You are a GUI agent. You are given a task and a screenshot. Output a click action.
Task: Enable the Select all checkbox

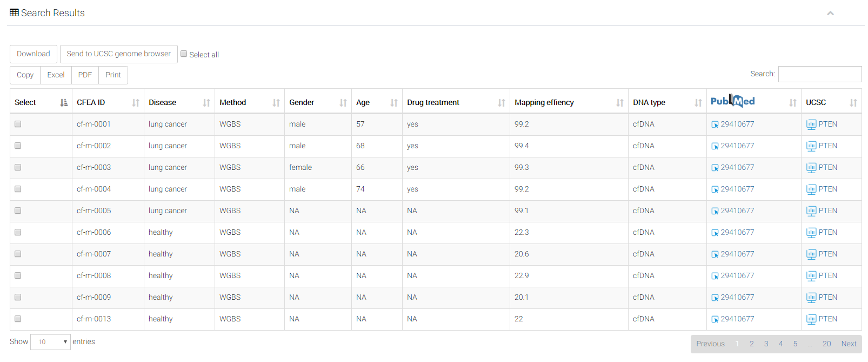point(184,54)
